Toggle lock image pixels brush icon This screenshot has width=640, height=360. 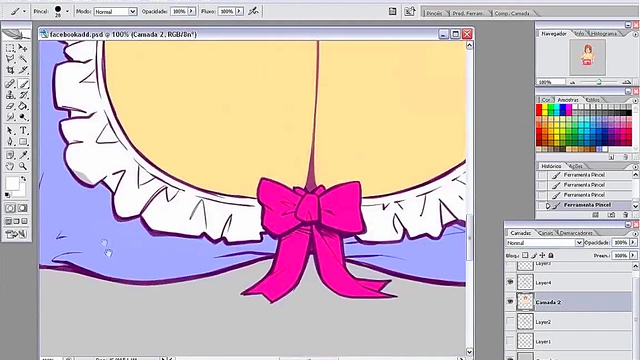coord(534,256)
